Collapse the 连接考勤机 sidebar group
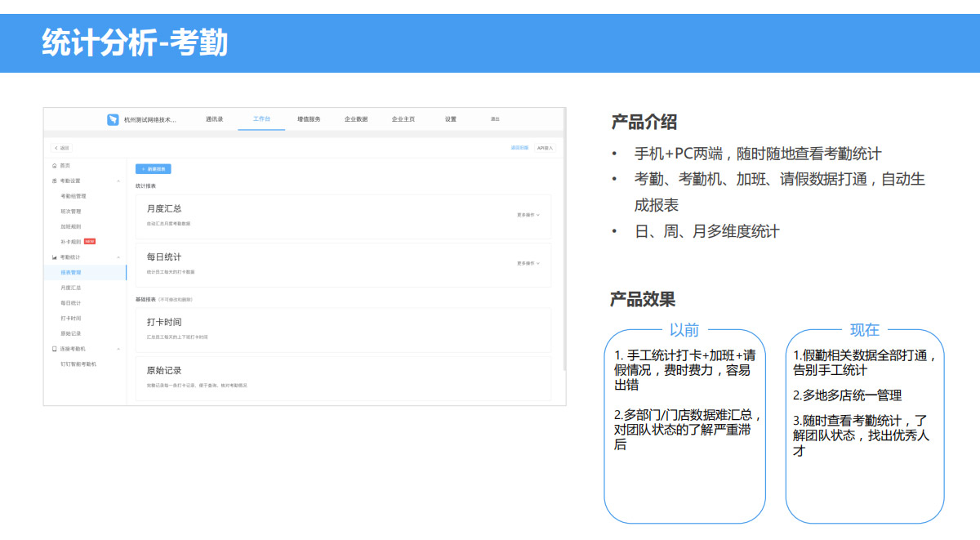980x540 pixels. click(118, 349)
